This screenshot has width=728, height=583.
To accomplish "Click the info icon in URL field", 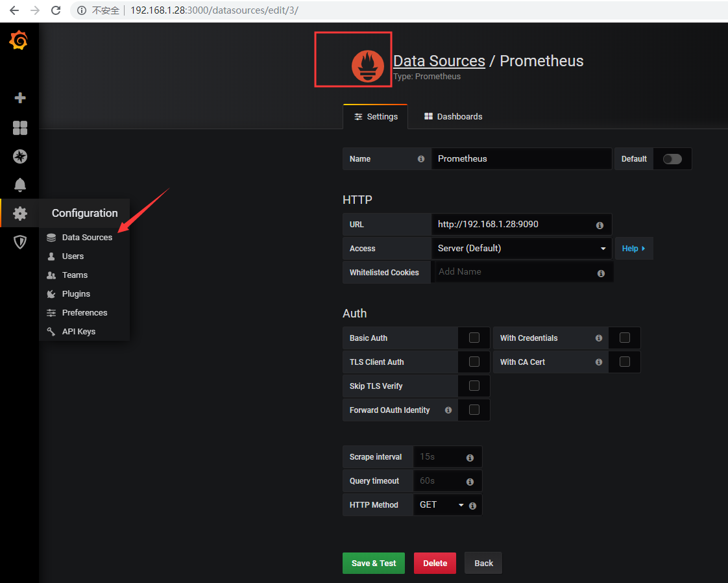I will click(x=600, y=225).
